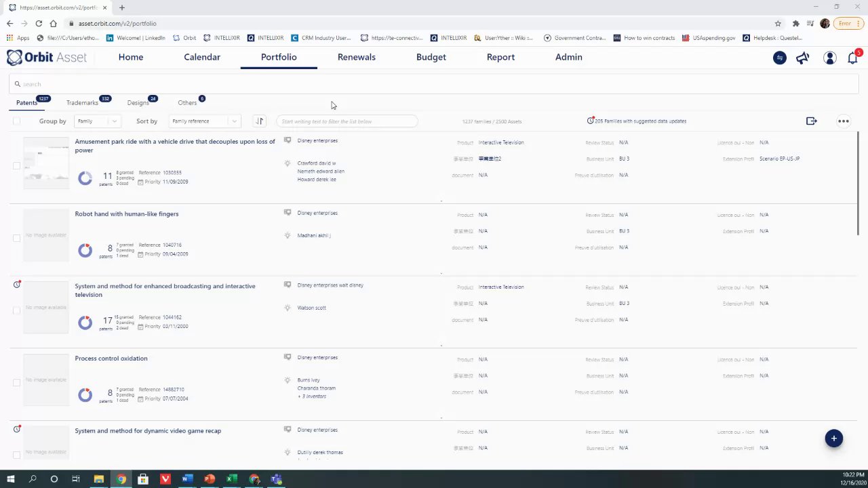Open Windows Start menu
The width and height of the screenshot is (868, 488).
(10, 479)
